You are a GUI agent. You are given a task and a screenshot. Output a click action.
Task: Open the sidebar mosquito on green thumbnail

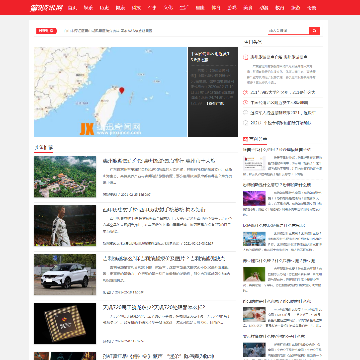(254, 274)
